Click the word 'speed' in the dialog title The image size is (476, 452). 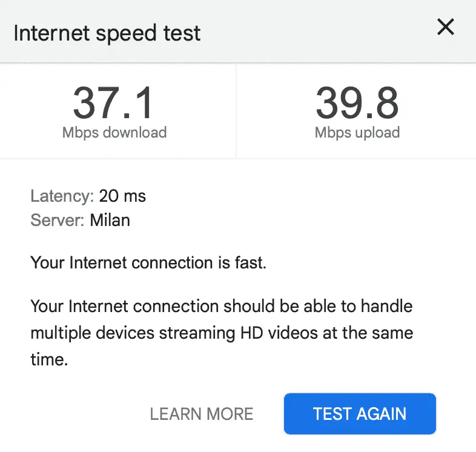[127, 34]
